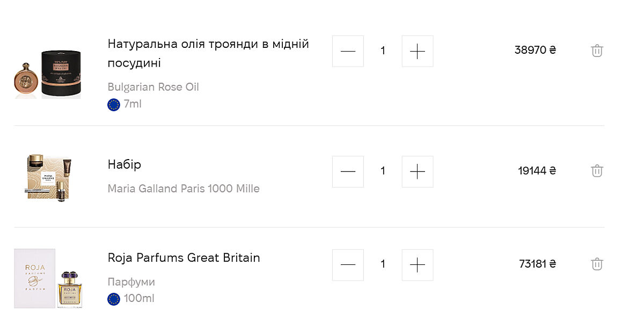Click EU flag icon beside 7ml
The width and height of the screenshot is (644, 324).
[x=114, y=104]
